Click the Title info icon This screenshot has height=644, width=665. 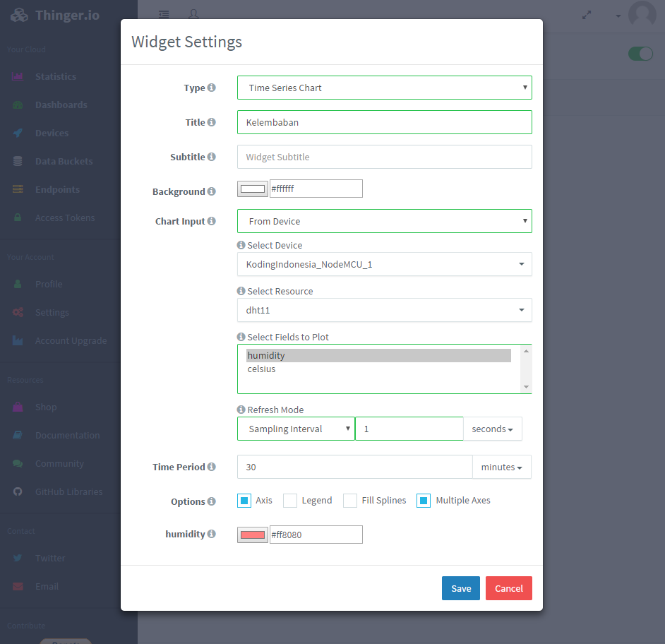pyautogui.click(x=211, y=122)
